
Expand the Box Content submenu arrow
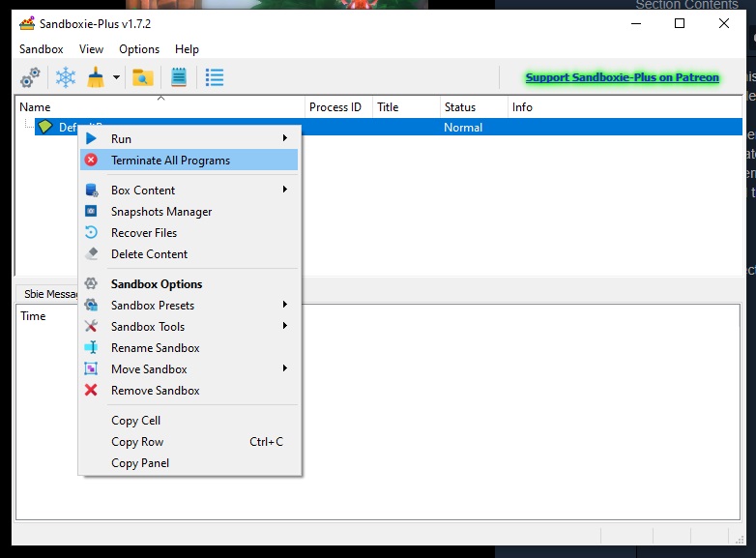pyautogui.click(x=285, y=189)
